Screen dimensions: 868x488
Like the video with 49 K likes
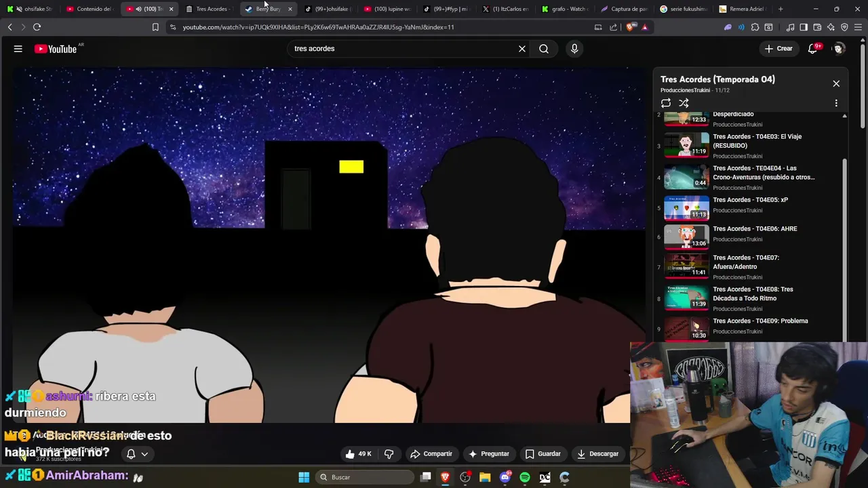(x=358, y=454)
